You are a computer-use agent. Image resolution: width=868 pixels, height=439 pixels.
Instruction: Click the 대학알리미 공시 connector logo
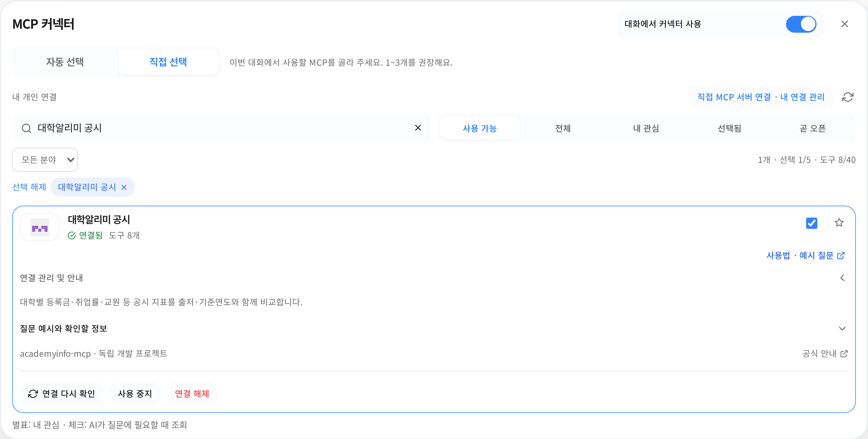40,227
